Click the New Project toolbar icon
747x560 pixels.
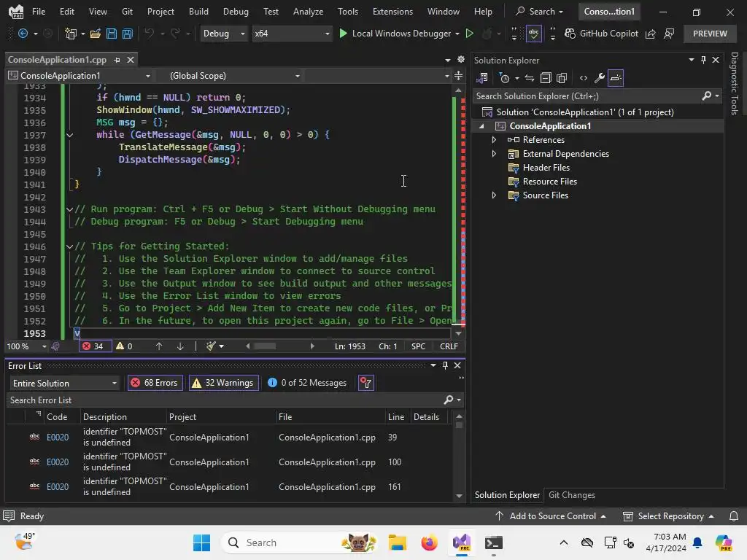(71, 34)
